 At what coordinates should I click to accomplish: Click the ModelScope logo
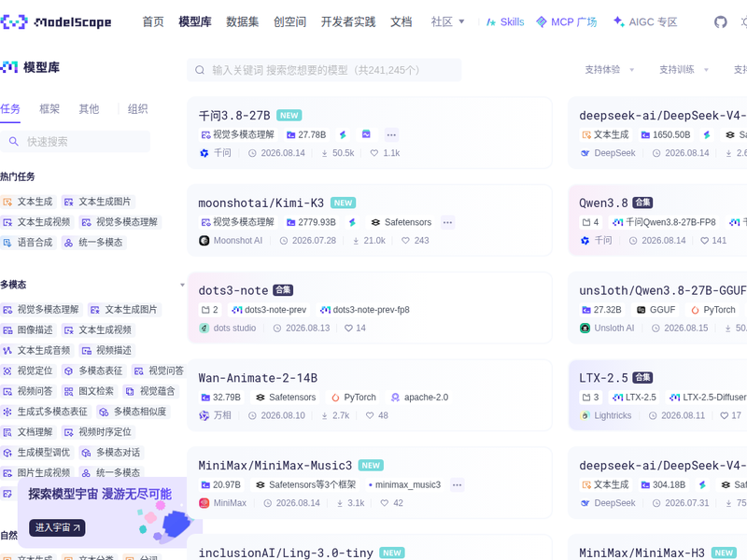(56, 21)
